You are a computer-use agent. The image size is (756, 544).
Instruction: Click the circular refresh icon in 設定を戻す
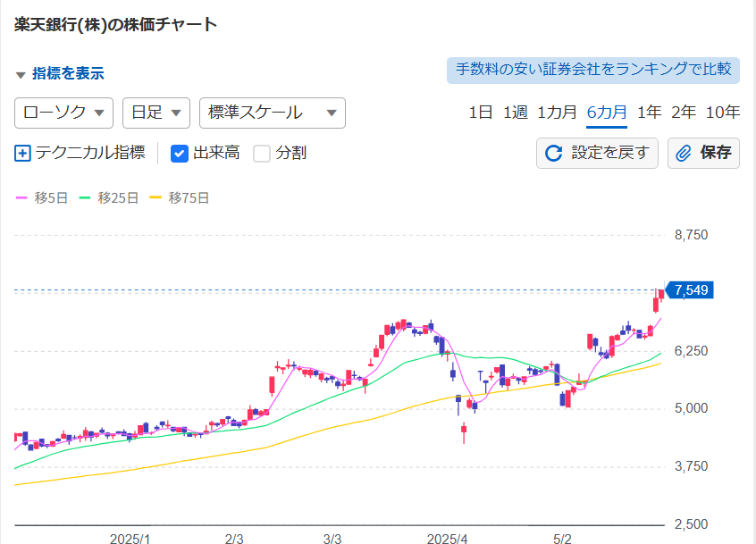pos(553,154)
